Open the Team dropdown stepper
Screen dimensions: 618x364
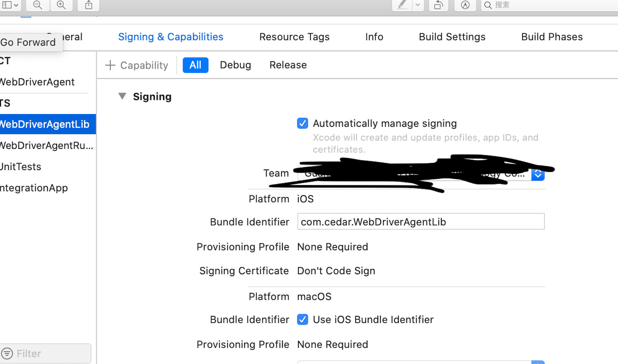point(538,174)
